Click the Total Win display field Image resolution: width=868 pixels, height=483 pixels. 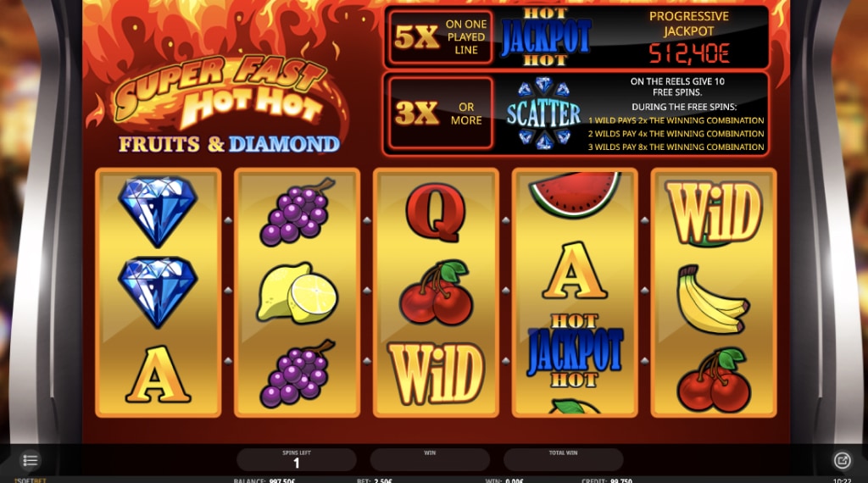tap(563, 460)
